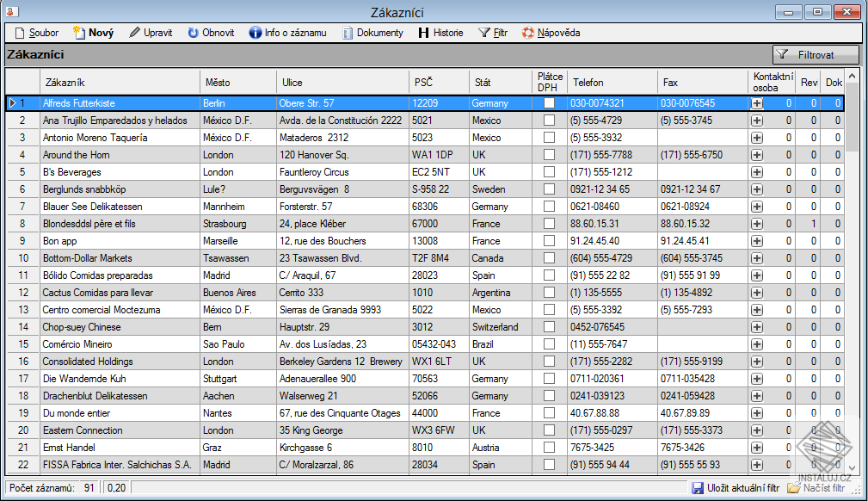Open the Nápověda help lifebuoy icon
Image resolution: width=868 pixels, height=501 pixels.
[528, 33]
